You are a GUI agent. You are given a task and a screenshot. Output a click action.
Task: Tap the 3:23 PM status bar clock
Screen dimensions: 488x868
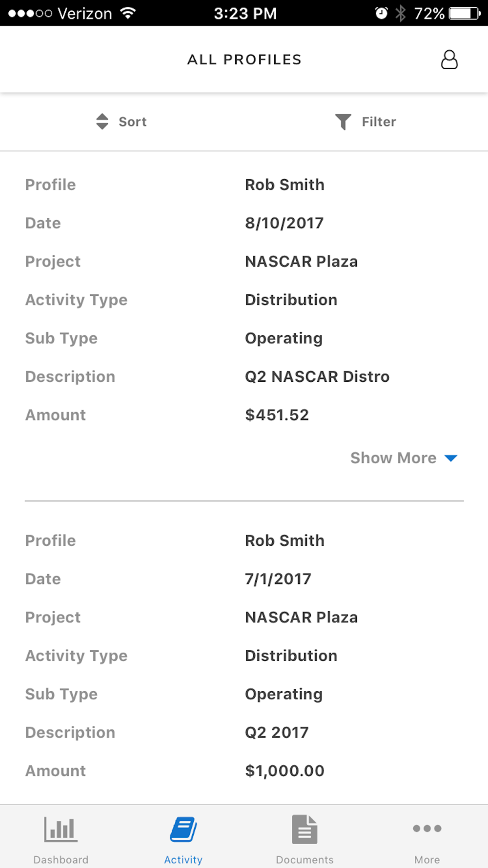click(x=245, y=13)
